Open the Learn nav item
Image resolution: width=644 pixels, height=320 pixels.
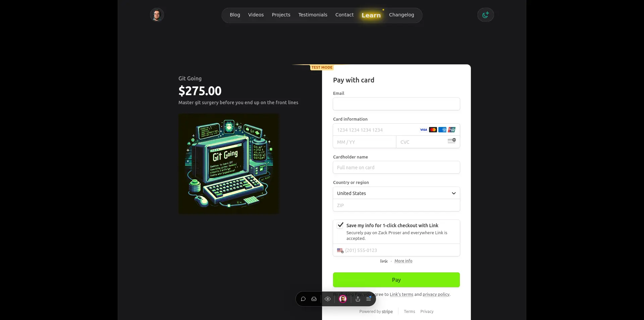371,15
